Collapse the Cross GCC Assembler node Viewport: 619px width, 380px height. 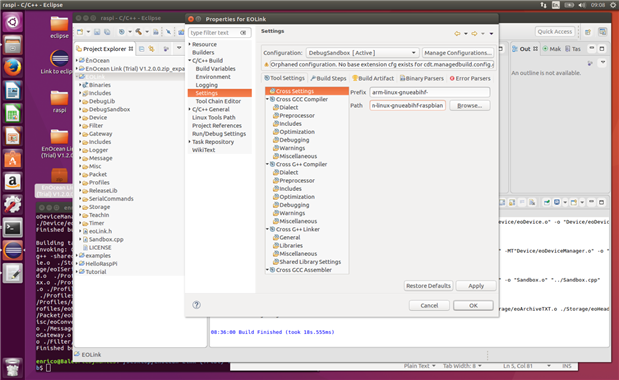(267, 270)
